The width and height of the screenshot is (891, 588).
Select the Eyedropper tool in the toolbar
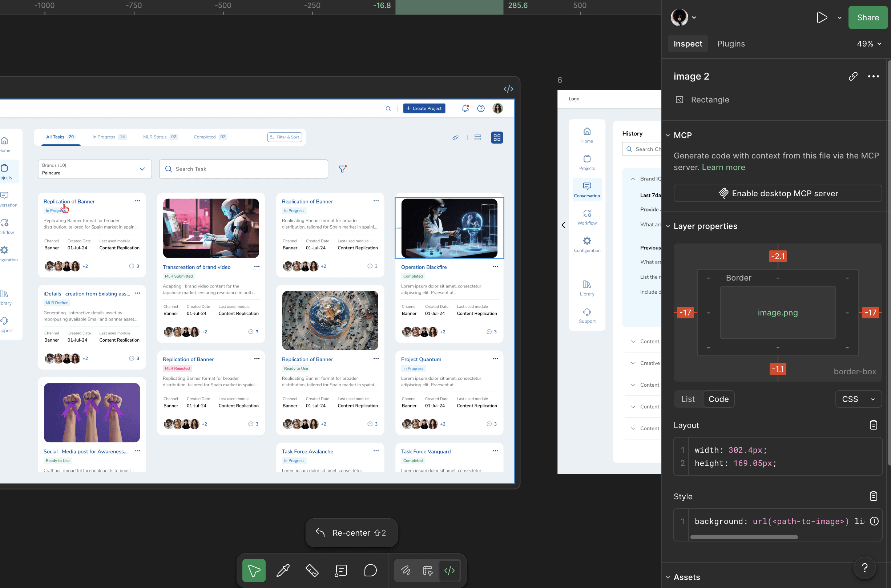(283, 571)
